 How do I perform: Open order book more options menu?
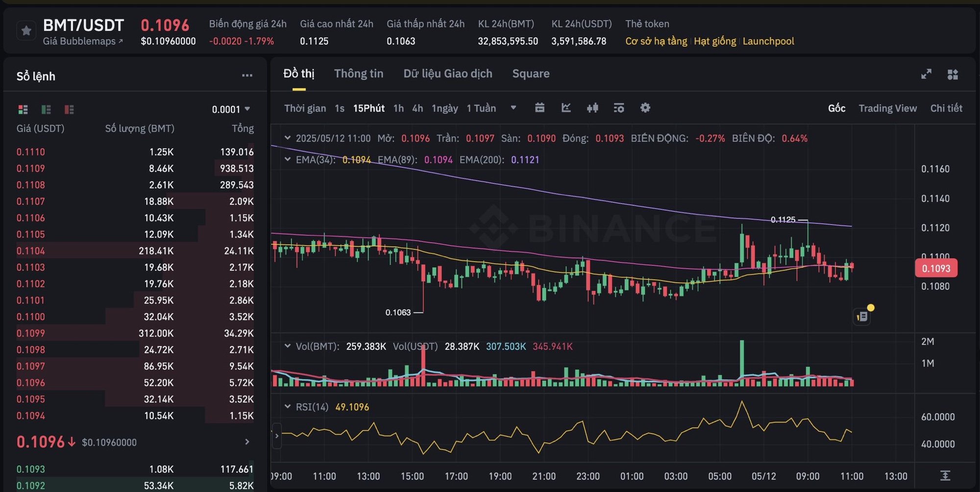click(247, 75)
